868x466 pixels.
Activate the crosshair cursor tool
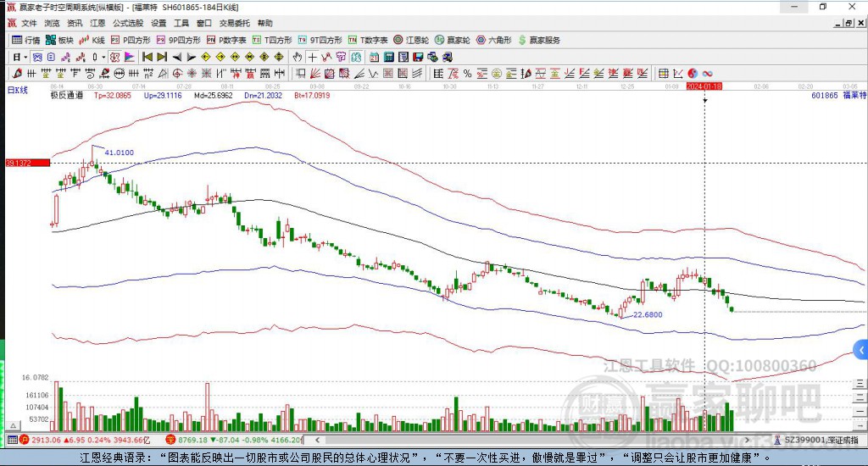click(313, 57)
